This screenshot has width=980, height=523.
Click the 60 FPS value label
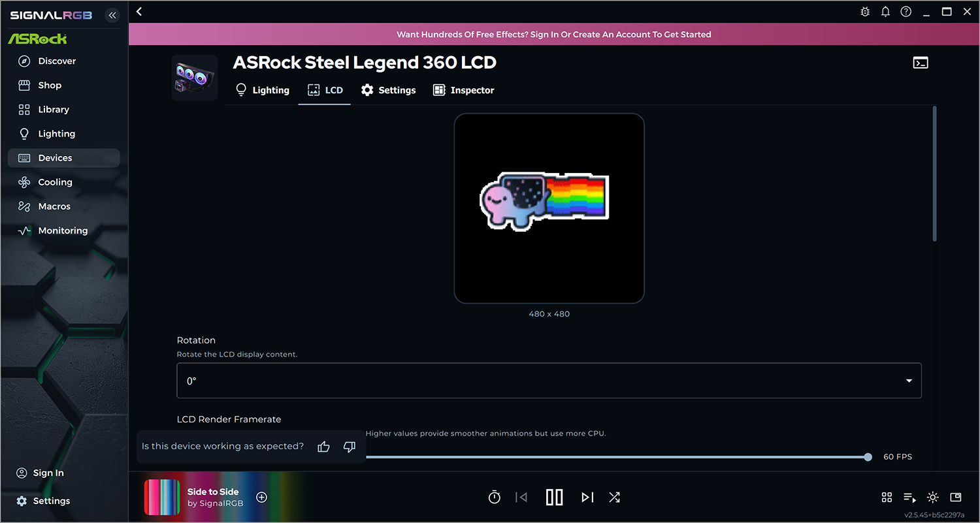[x=898, y=457]
